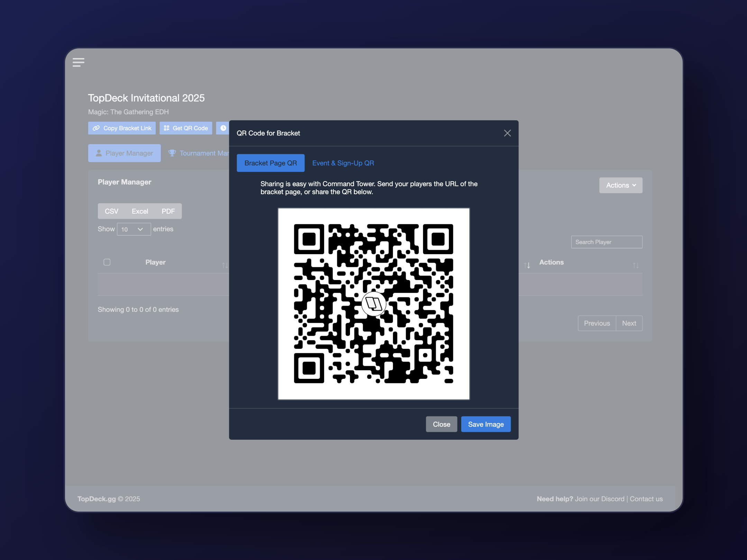Click the Player Manager tab
This screenshot has width=747, height=560.
tap(124, 153)
